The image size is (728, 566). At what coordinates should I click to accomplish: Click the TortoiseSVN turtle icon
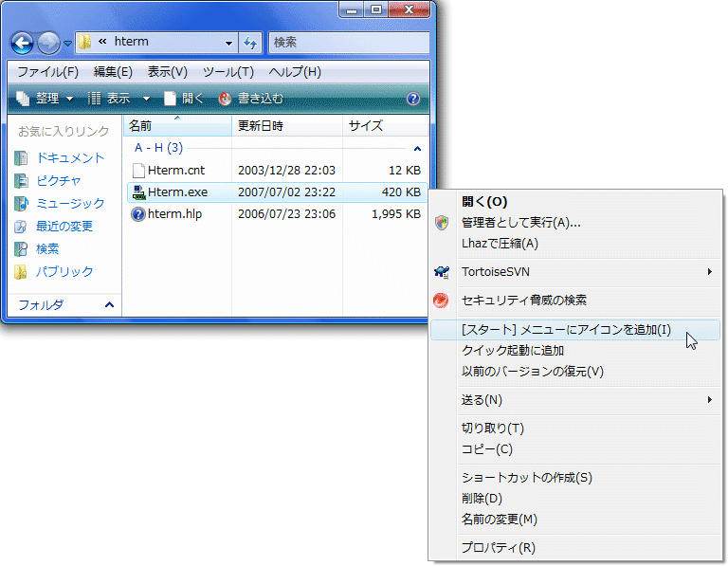tap(442, 272)
